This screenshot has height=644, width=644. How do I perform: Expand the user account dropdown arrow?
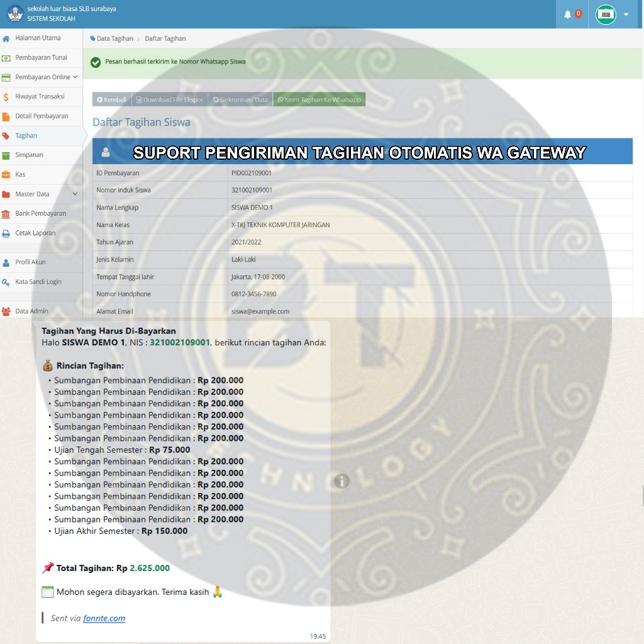coord(626,14)
